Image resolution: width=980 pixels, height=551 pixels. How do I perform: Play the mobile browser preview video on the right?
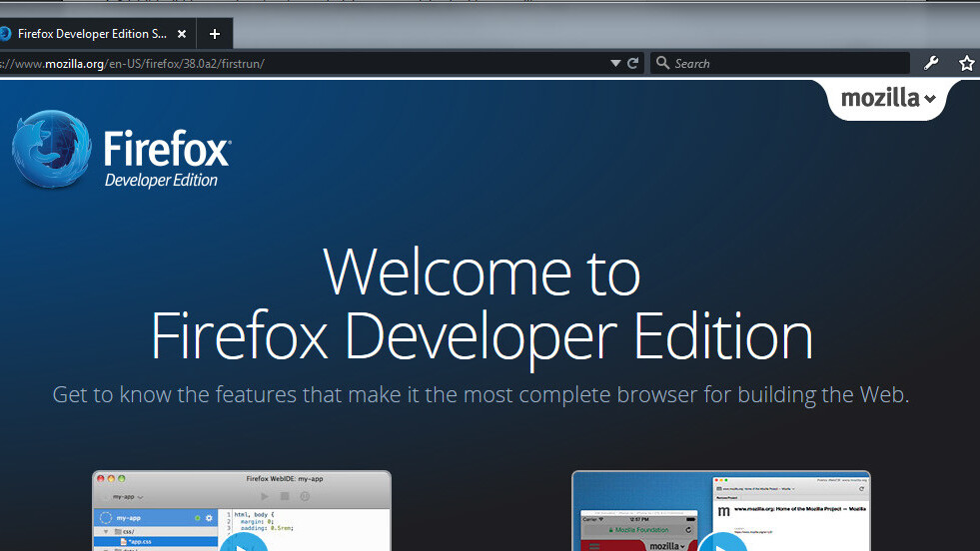(721, 546)
